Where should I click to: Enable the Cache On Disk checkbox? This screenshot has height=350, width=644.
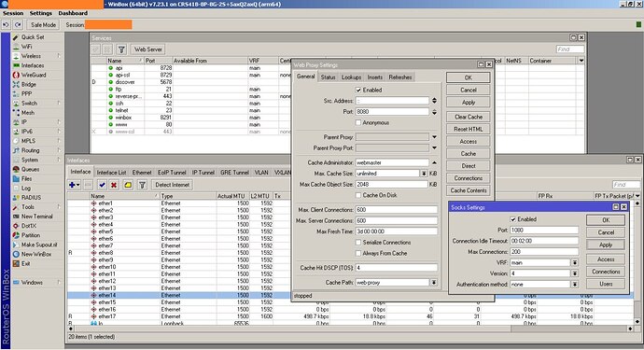tap(358, 195)
